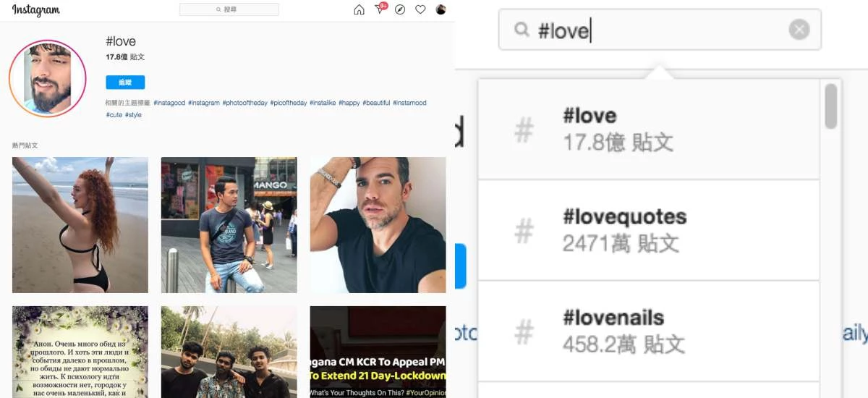The image size is (868, 398).
Task: Select the #lovequotes suggestion
Action: (649, 230)
